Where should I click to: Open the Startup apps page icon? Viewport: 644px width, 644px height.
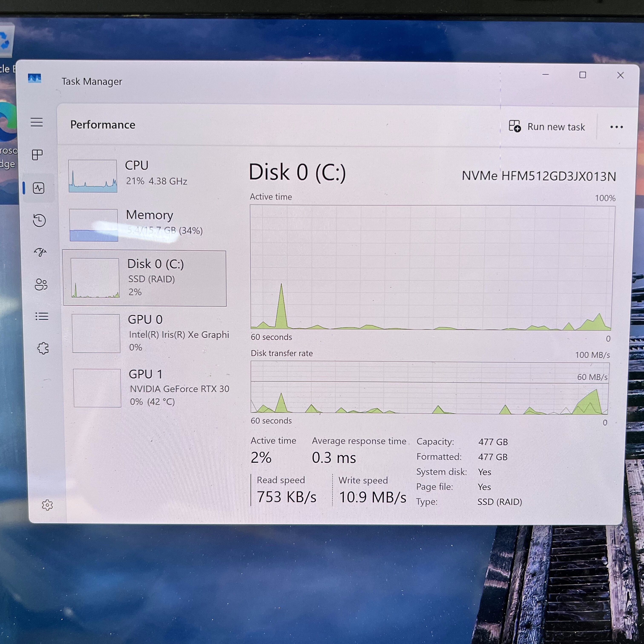click(x=40, y=252)
